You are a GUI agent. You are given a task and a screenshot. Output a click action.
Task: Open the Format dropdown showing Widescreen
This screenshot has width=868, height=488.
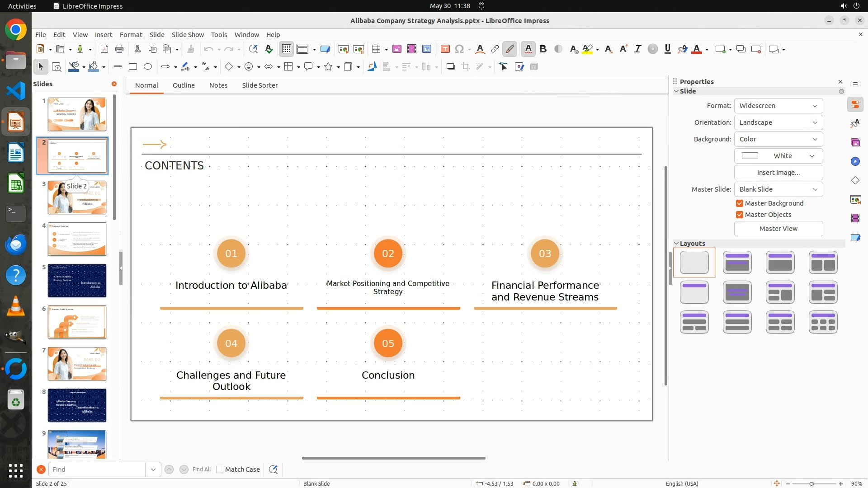[778, 106]
